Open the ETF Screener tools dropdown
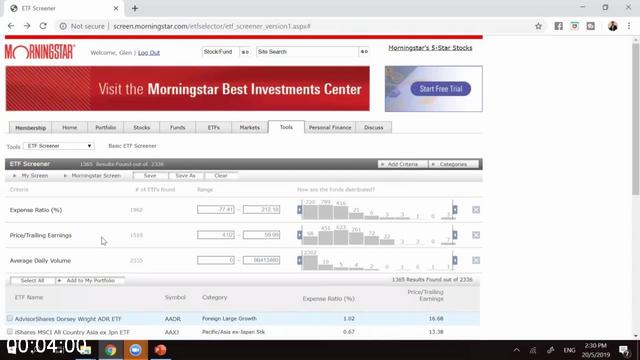640x360 pixels. pos(59,146)
